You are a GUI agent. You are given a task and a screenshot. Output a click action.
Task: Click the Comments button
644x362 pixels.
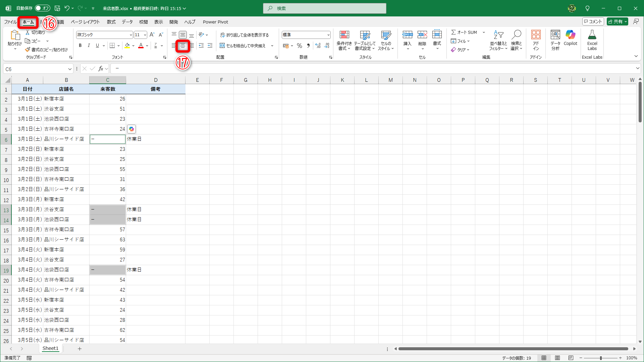[x=593, y=21]
